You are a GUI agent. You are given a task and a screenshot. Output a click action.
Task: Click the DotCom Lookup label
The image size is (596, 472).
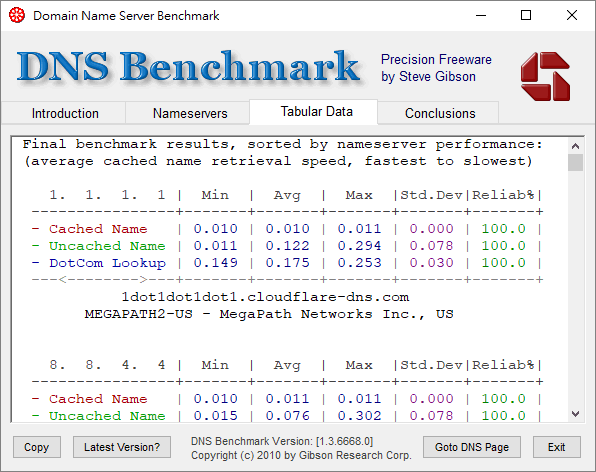[107, 263]
